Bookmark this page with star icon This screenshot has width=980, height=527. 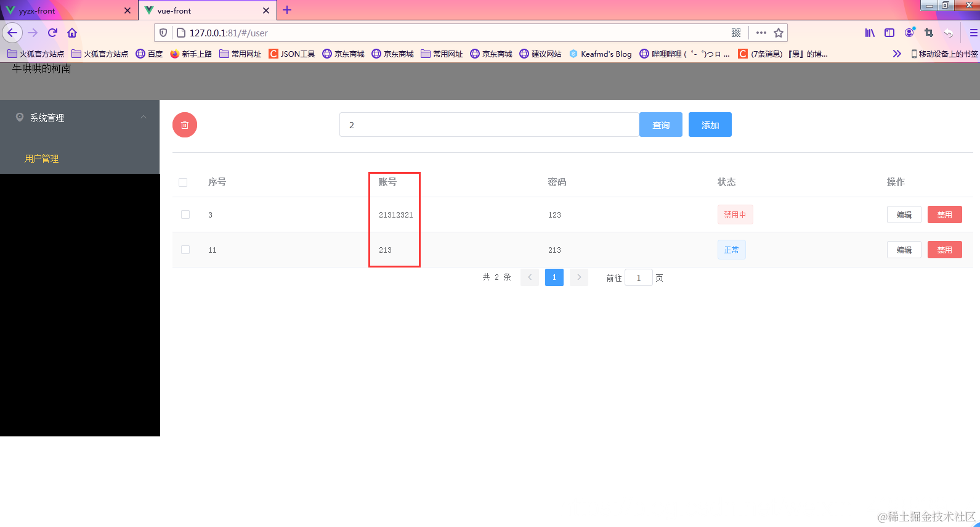[x=779, y=33]
